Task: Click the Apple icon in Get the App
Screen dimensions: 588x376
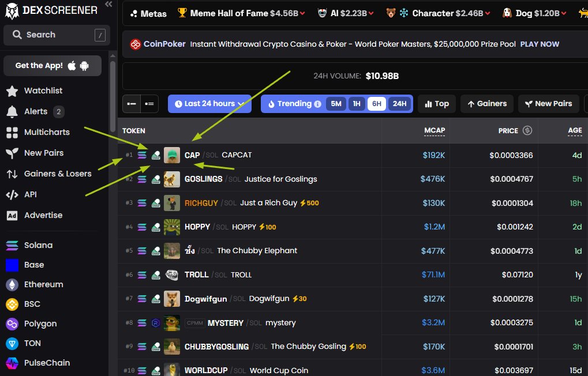Action: 72,66
